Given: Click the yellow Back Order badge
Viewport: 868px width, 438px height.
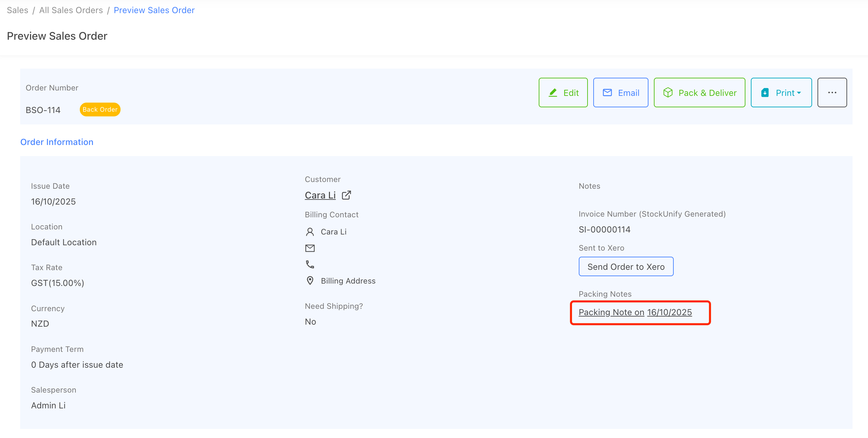Looking at the screenshot, I should click(x=100, y=109).
